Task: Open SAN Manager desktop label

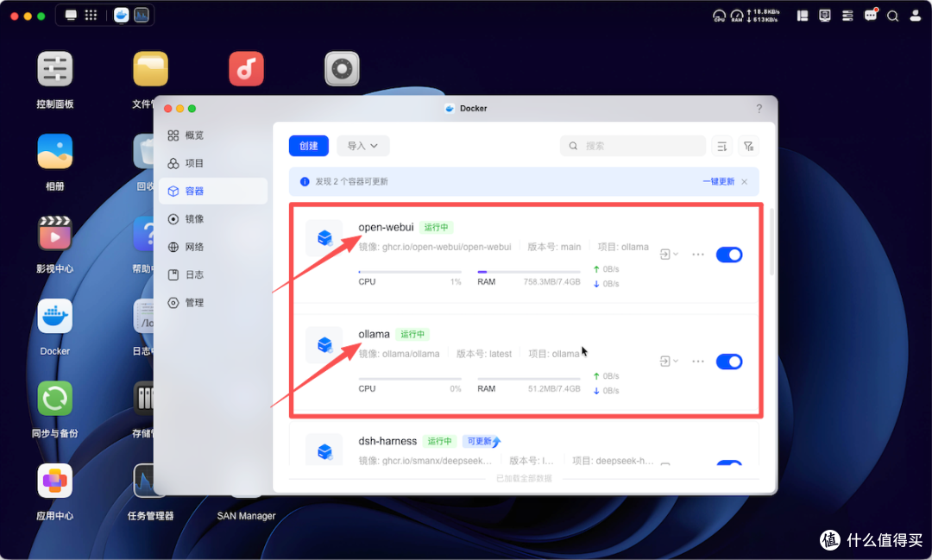Action: (246, 515)
